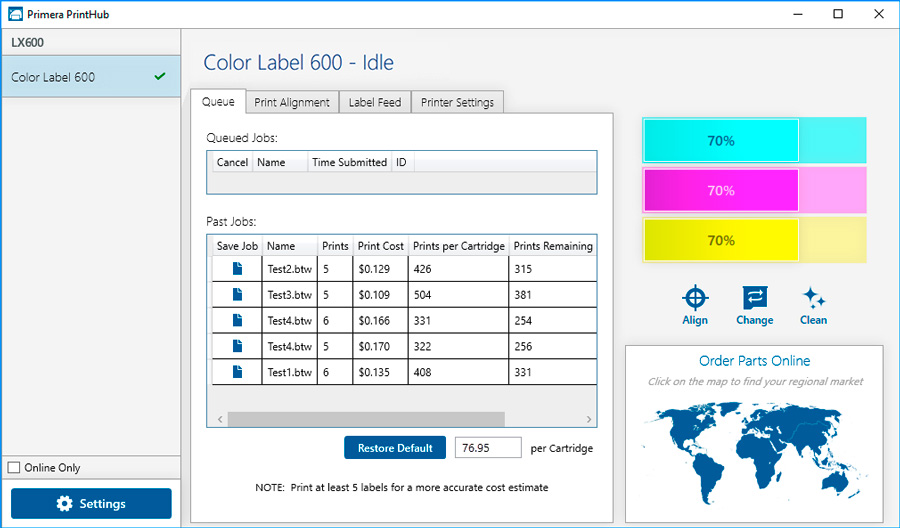The width and height of the screenshot is (900, 528).
Task: Open the Settings button with gear
Action: coord(91,503)
